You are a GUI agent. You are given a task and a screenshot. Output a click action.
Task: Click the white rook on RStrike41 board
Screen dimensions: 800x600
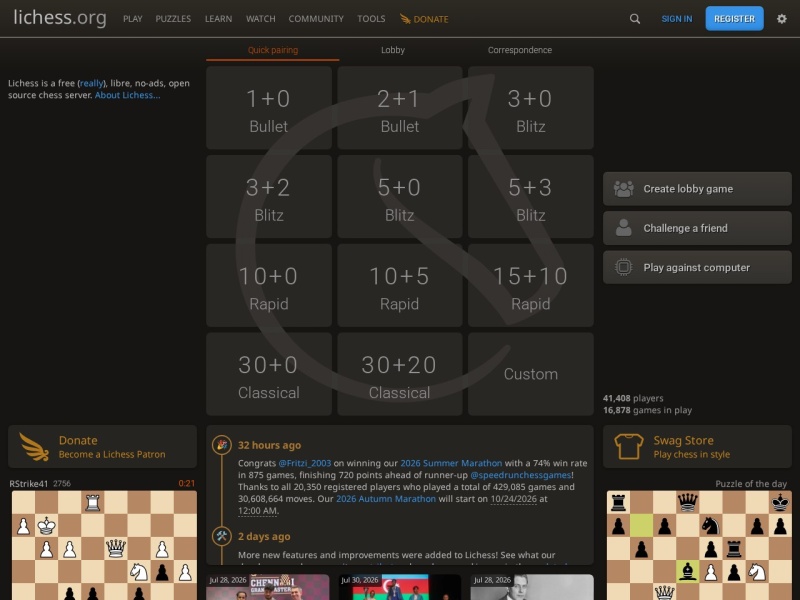[x=92, y=503]
